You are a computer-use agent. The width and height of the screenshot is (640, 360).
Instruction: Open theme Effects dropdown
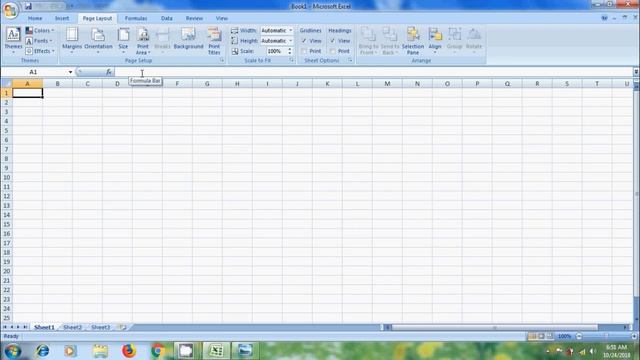pyautogui.click(x=40, y=51)
